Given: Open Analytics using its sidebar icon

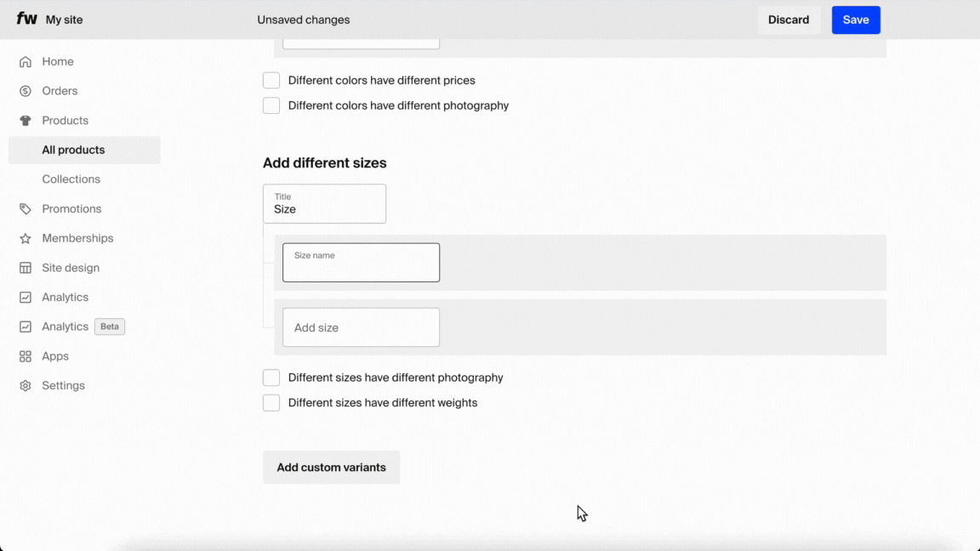Looking at the screenshot, I should pos(24,297).
